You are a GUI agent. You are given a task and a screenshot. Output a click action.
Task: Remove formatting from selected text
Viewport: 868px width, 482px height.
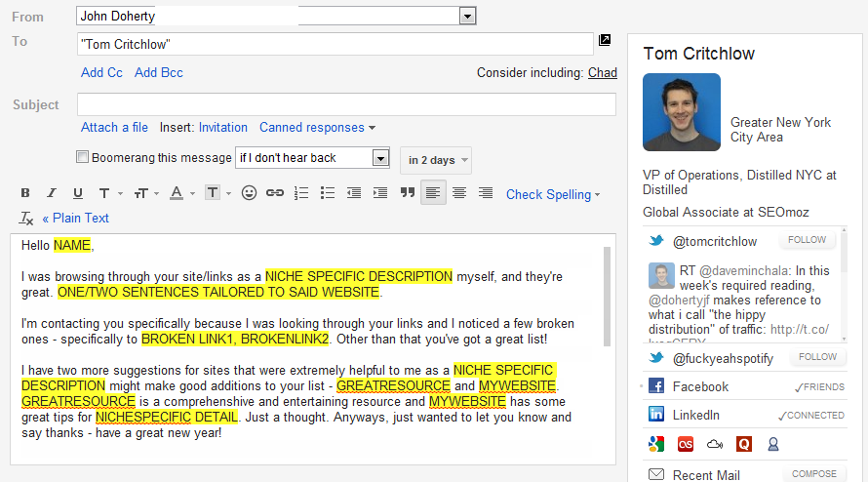(x=26, y=218)
